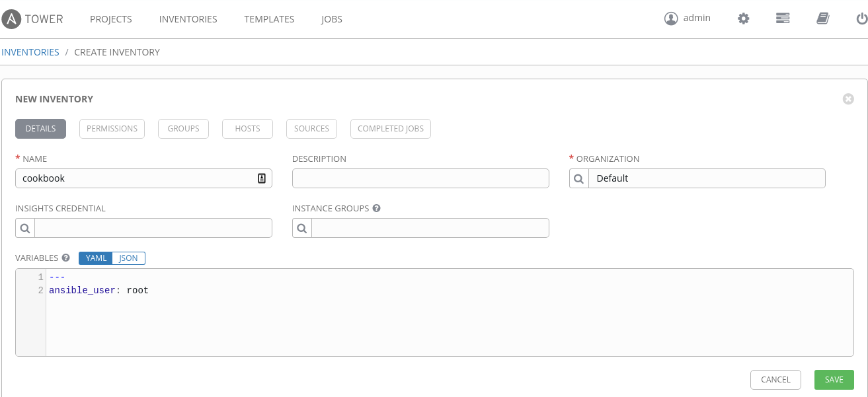Viewport: 868px width, 397px height.
Task: Click the Name input containing cookbook
Action: [143, 178]
